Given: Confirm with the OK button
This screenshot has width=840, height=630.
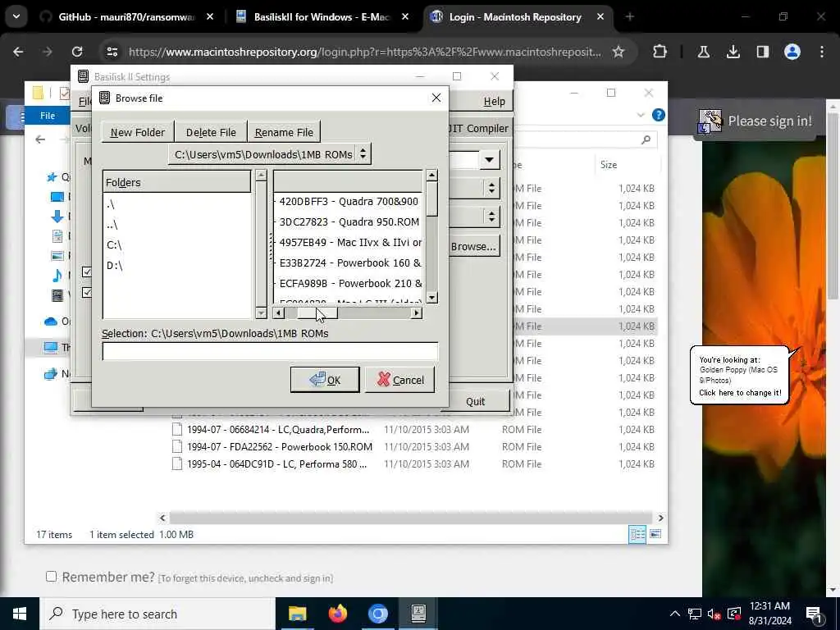Looking at the screenshot, I should pos(325,380).
